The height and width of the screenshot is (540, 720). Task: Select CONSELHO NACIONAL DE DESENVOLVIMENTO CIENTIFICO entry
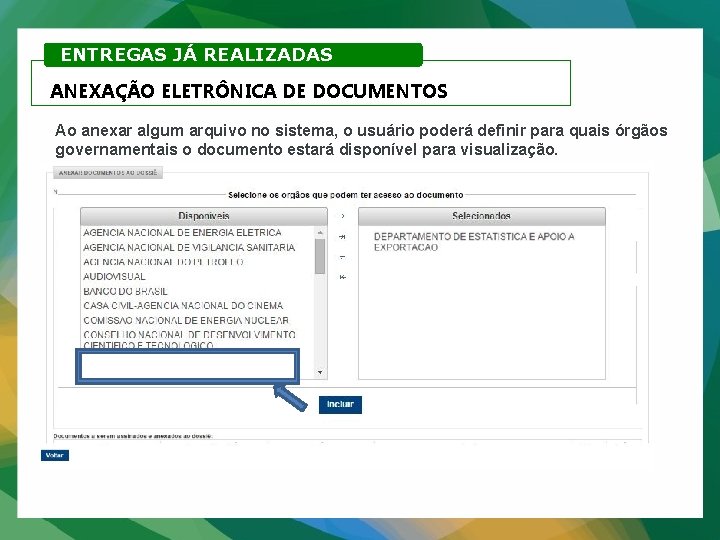tap(189, 340)
